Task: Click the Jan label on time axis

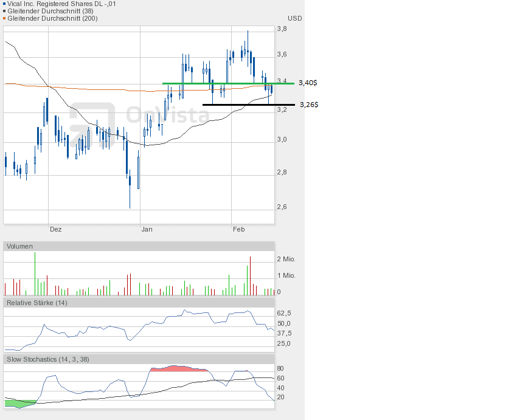Action: pyautogui.click(x=147, y=229)
